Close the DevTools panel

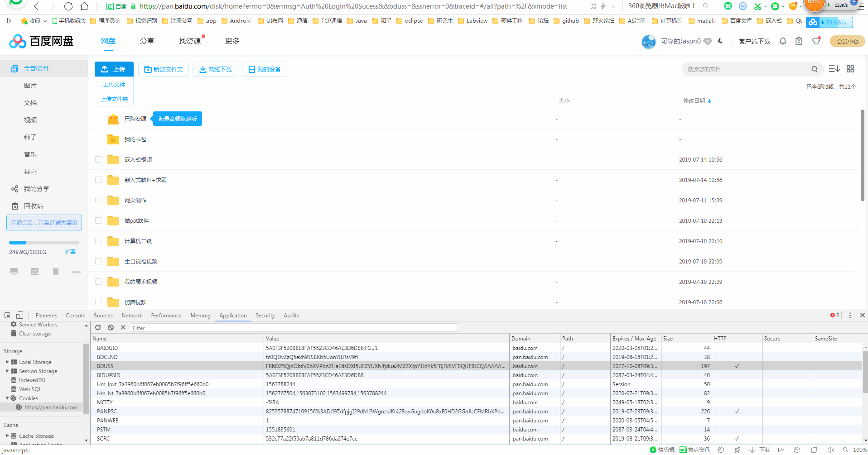[x=863, y=315]
